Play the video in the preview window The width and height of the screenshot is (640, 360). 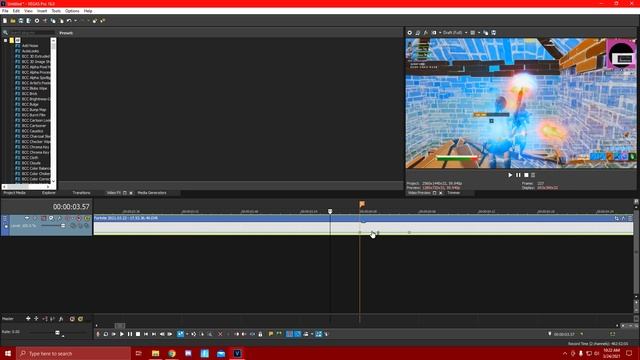pos(510,175)
